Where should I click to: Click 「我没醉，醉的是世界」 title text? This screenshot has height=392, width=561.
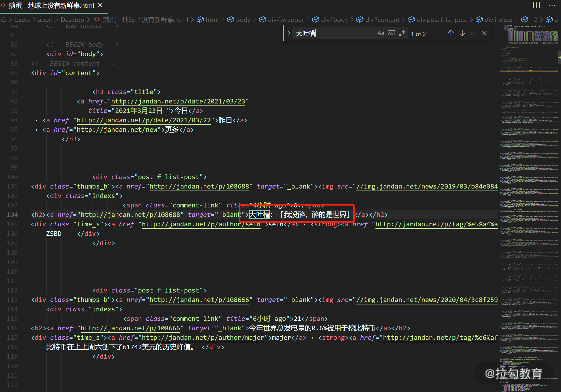[x=315, y=215]
